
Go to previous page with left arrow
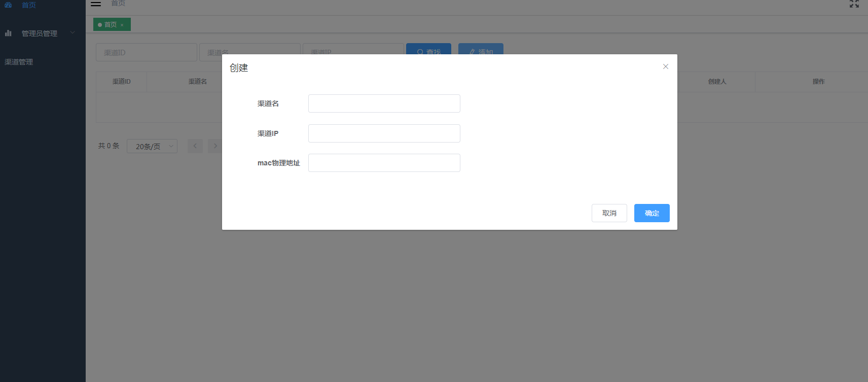(195, 146)
